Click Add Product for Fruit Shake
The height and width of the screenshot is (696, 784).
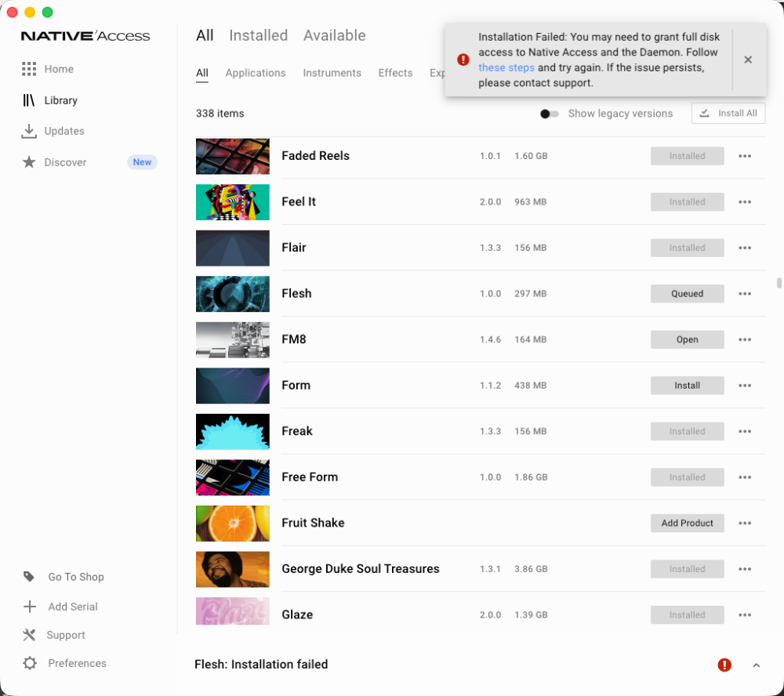pyautogui.click(x=687, y=523)
